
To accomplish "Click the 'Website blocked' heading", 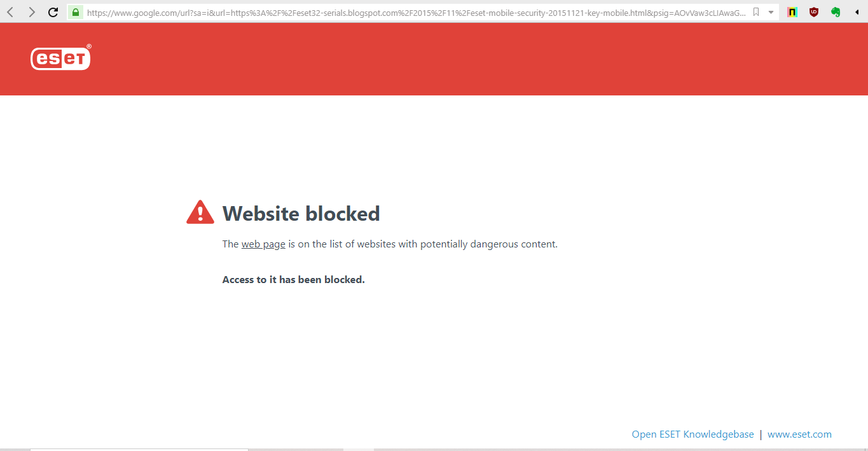I will (x=301, y=214).
